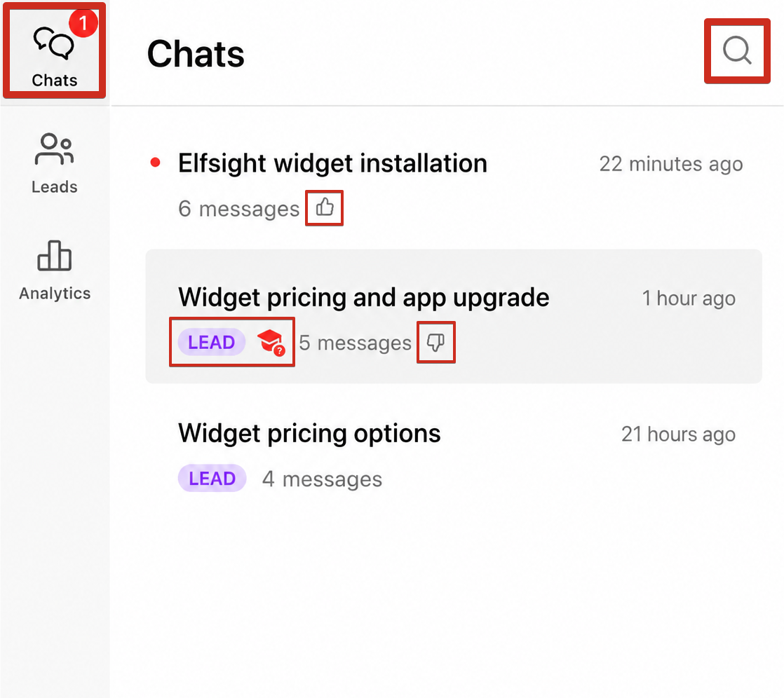Click the search magnifier icon
784x698 pixels.
pos(737,50)
